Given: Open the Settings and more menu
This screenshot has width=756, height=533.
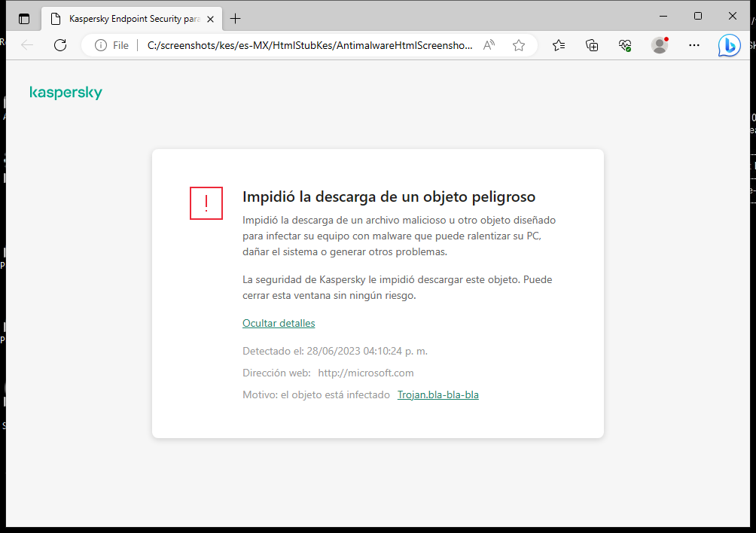Looking at the screenshot, I should coord(694,45).
